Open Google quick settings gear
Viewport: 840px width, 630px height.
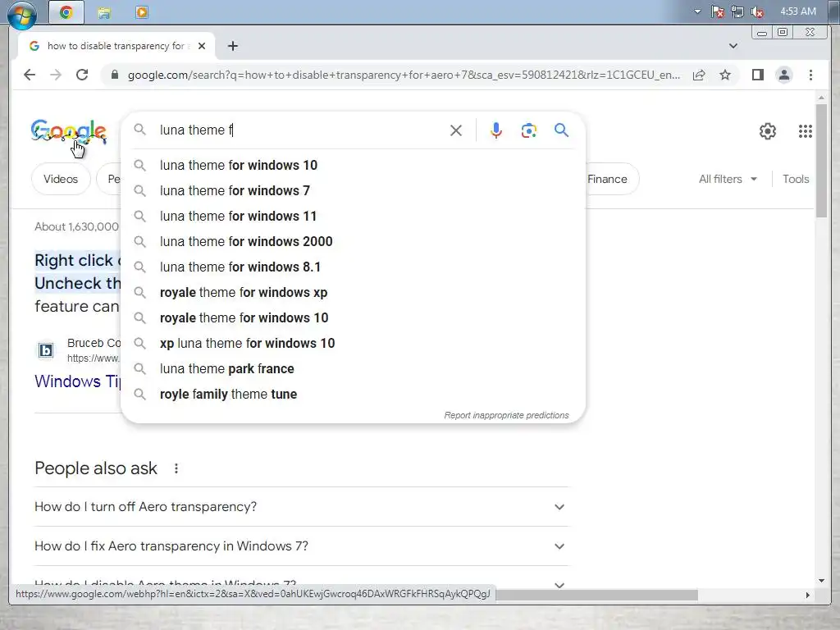pyautogui.click(x=768, y=131)
